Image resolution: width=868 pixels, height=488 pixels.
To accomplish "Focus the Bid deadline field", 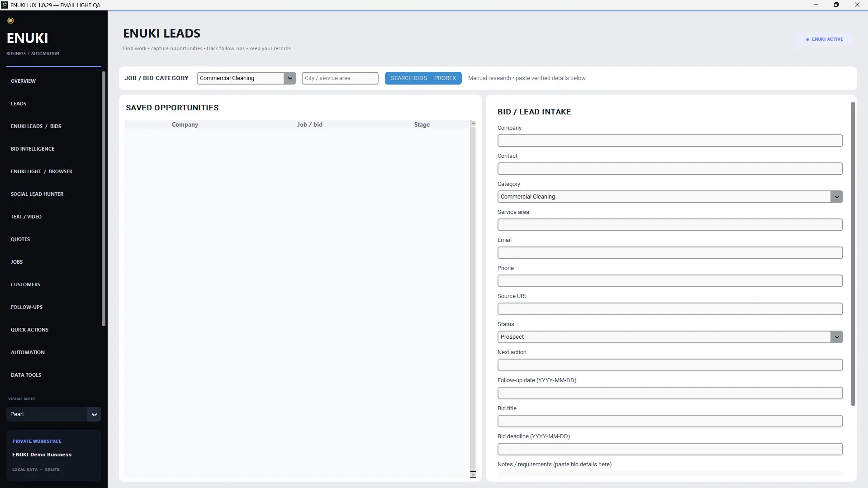I will click(670, 449).
